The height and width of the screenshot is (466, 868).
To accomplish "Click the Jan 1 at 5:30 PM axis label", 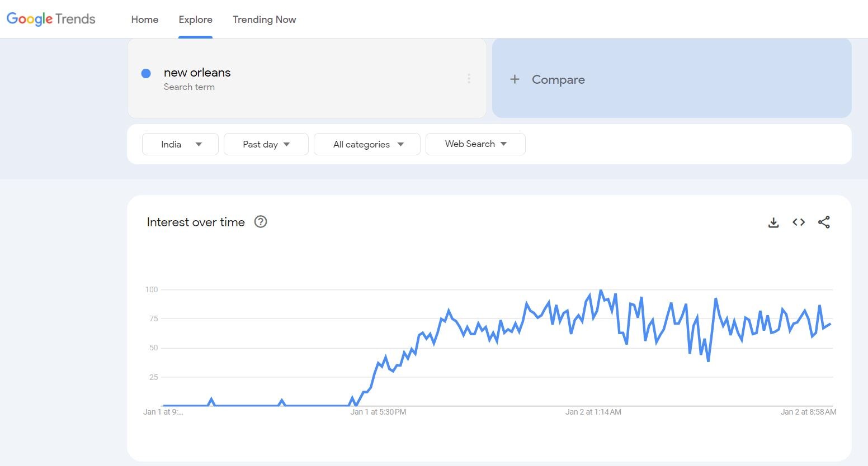I will tap(378, 412).
